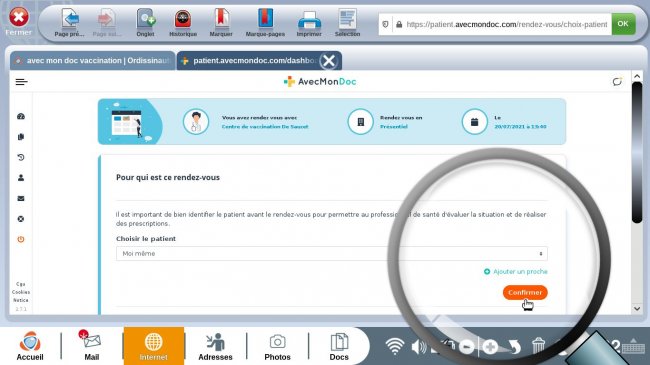Click the Confirmer button
The image size is (650, 365).
pos(525,292)
